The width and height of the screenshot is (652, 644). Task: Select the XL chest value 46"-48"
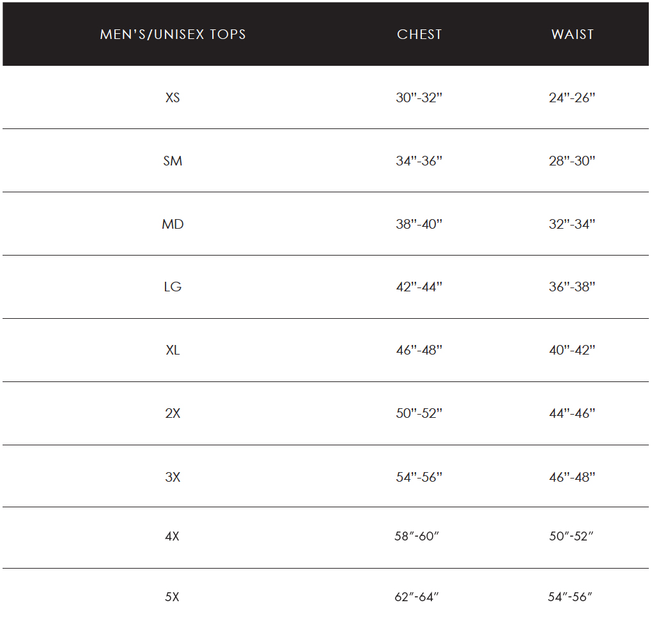[419, 350]
